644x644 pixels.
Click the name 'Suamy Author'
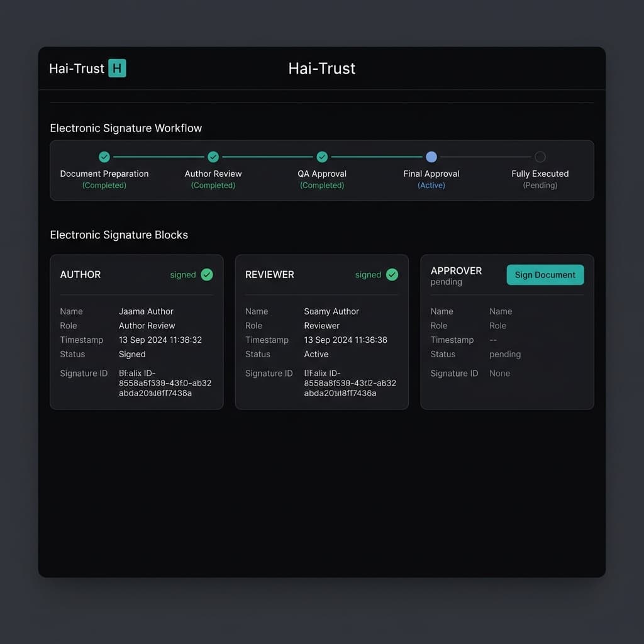pos(331,311)
